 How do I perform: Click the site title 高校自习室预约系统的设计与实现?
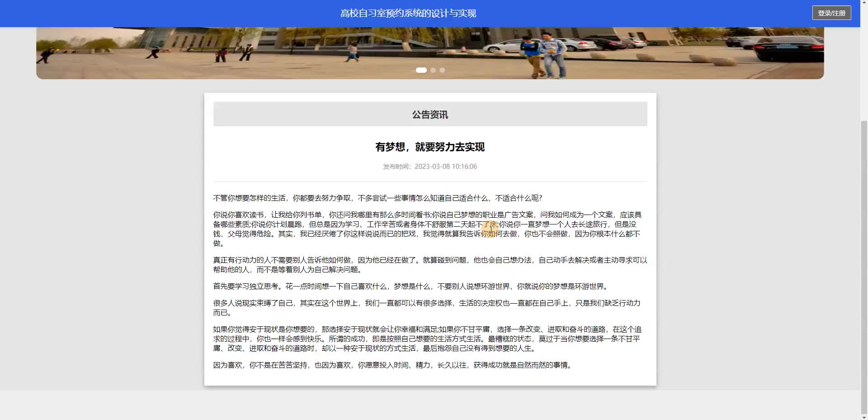click(408, 14)
